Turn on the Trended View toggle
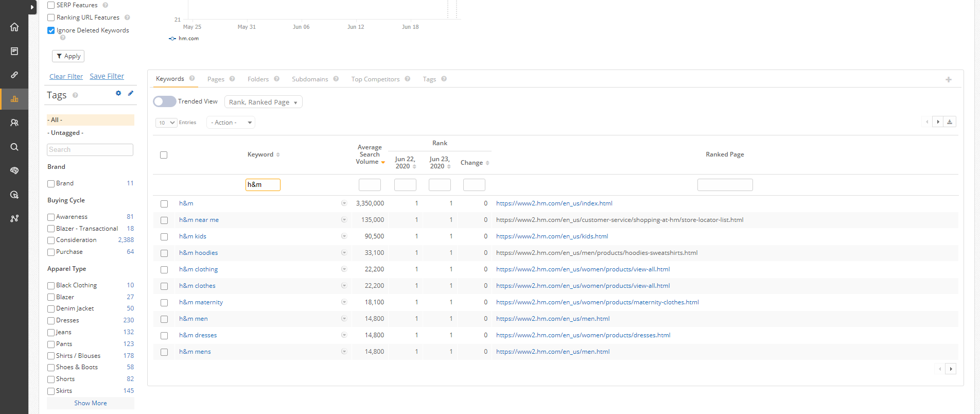The height and width of the screenshot is (414, 980). 165,101
